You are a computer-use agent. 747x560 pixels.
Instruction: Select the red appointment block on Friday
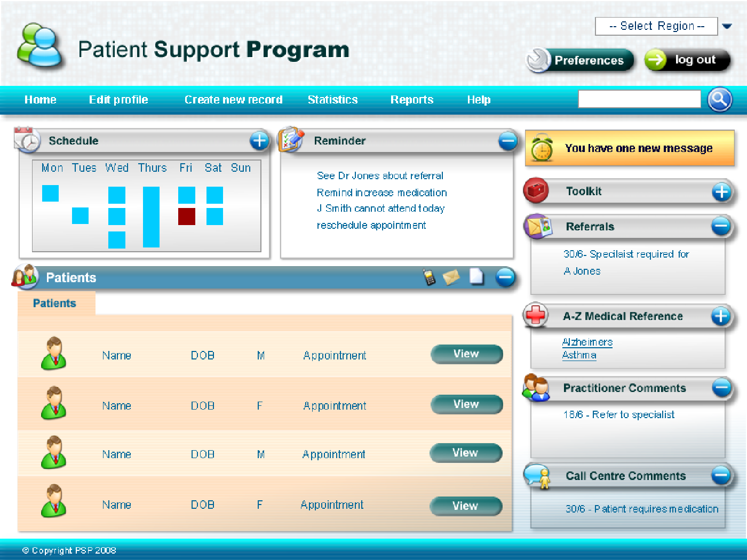coord(187,217)
